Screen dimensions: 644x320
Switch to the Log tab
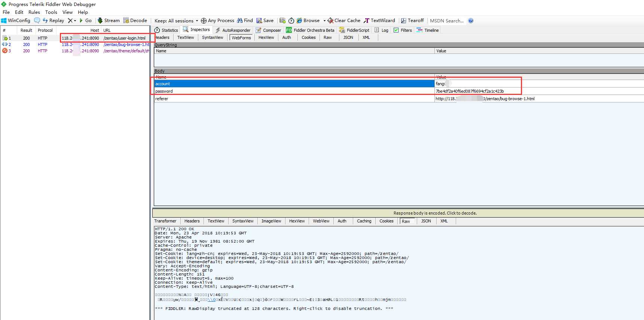381,30
